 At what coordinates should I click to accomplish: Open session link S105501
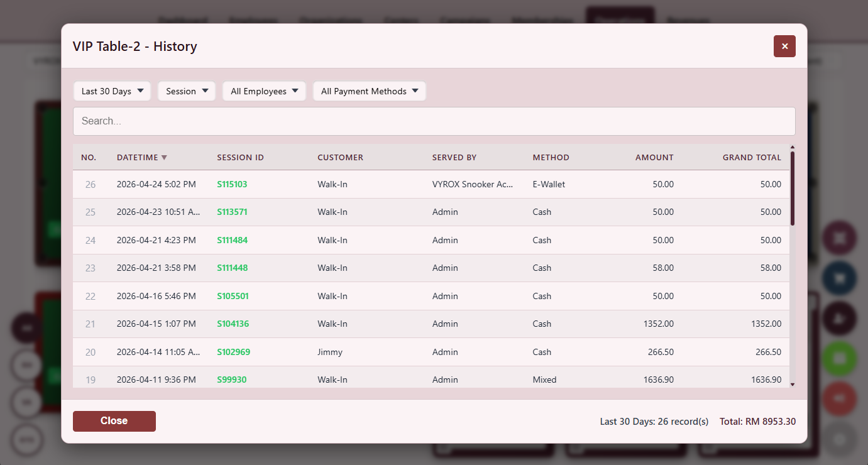(233, 297)
